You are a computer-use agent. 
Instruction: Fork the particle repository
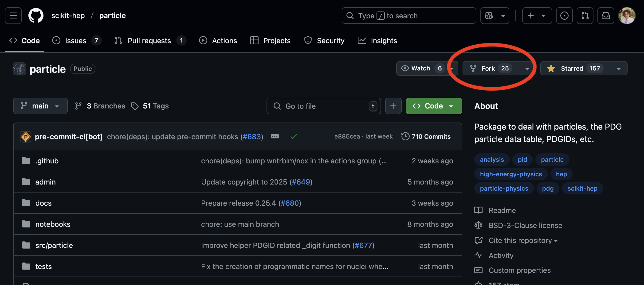[x=491, y=68]
